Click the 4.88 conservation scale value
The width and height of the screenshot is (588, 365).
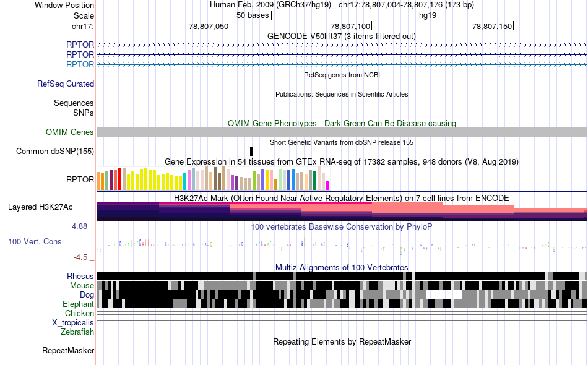click(x=79, y=226)
